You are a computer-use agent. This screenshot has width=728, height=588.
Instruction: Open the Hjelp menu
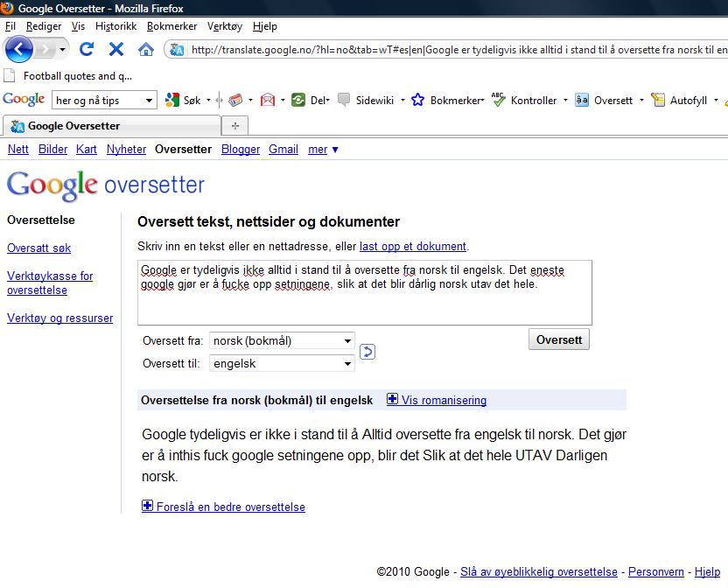[x=264, y=26]
